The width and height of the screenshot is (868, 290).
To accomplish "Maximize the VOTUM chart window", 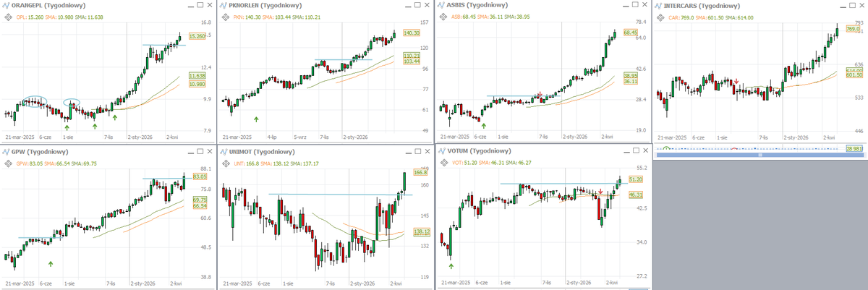I will [635, 150].
